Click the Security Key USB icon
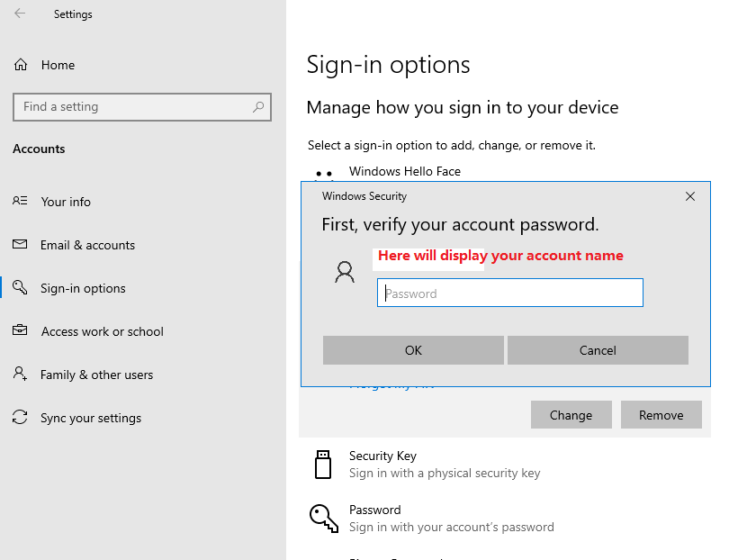738x560 pixels. tap(323, 465)
